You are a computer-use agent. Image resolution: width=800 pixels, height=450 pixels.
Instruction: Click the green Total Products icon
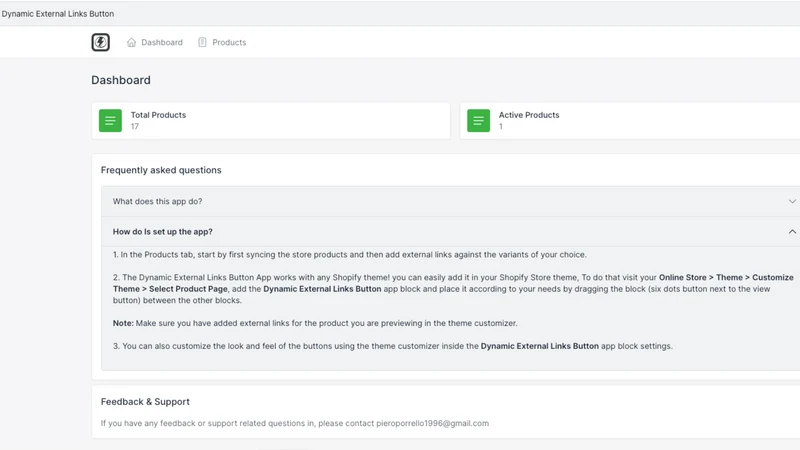(110, 120)
